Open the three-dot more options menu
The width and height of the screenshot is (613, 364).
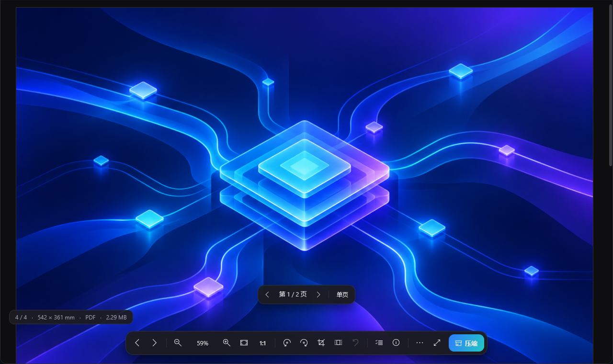(420, 343)
